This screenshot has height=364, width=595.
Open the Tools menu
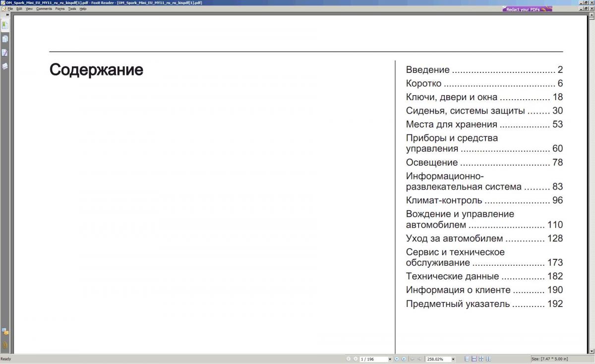pos(72,9)
